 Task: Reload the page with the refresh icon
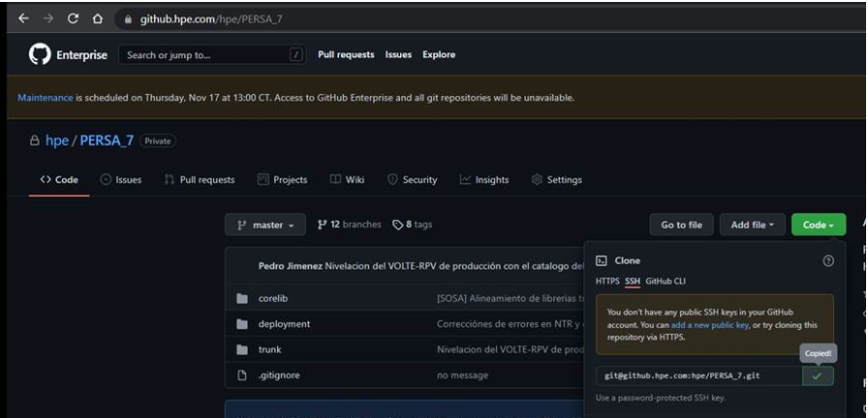[73, 18]
